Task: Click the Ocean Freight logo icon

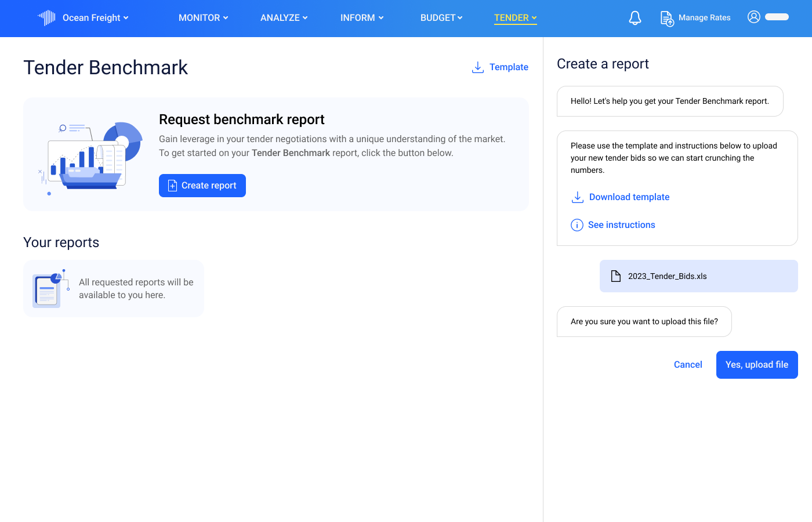Action: coord(46,17)
